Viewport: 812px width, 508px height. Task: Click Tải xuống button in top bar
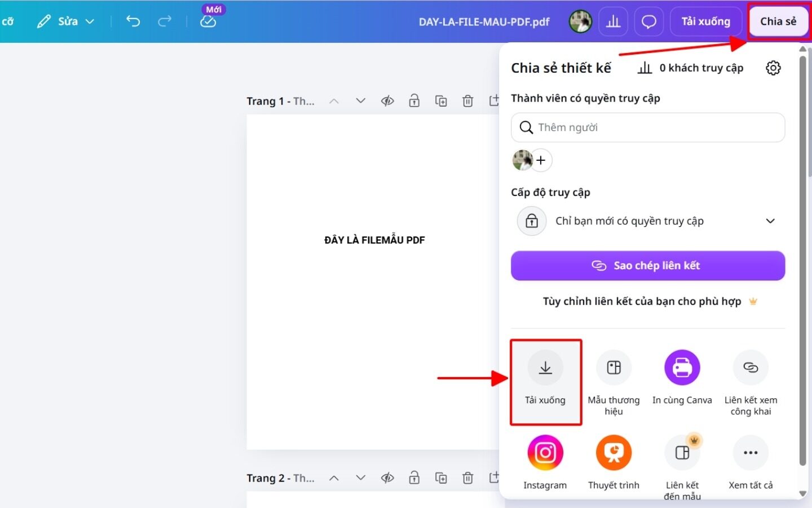(x=705, y=21)
